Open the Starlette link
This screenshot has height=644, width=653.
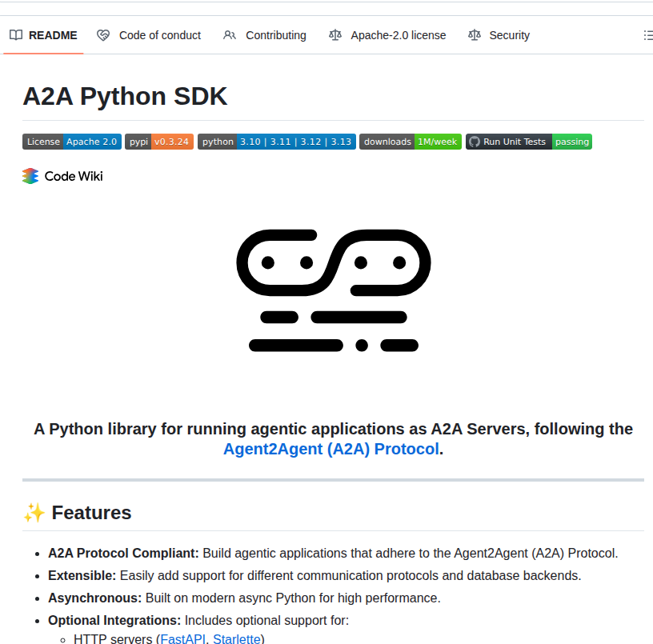(x=236, y=638)
